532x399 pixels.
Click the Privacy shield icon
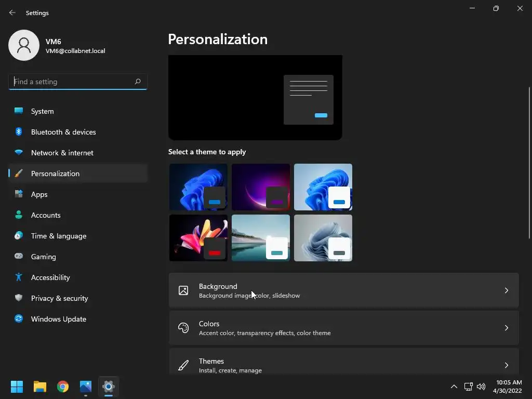(x=19, y=298)
